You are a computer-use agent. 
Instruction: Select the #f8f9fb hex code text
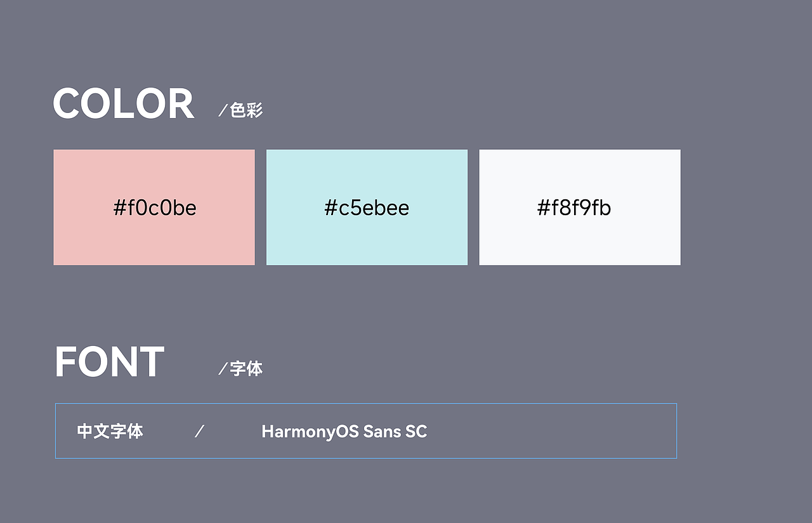coord(574,208)
